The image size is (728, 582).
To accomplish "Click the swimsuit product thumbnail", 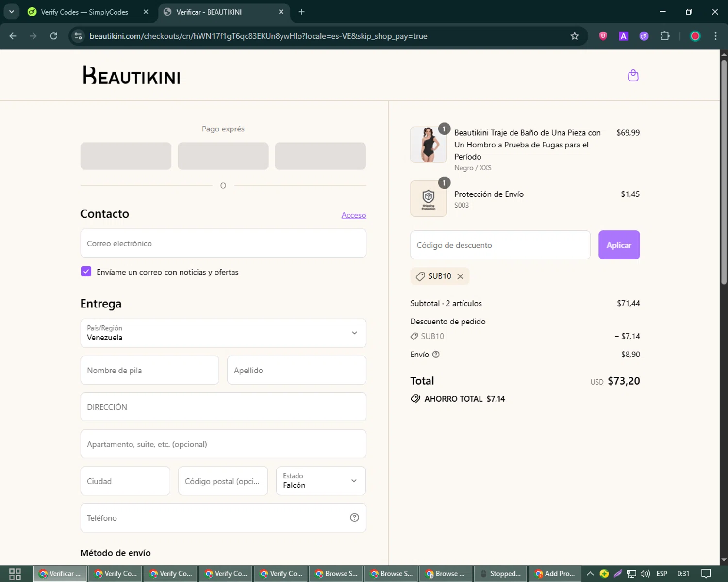I will (x=428, y=145).
